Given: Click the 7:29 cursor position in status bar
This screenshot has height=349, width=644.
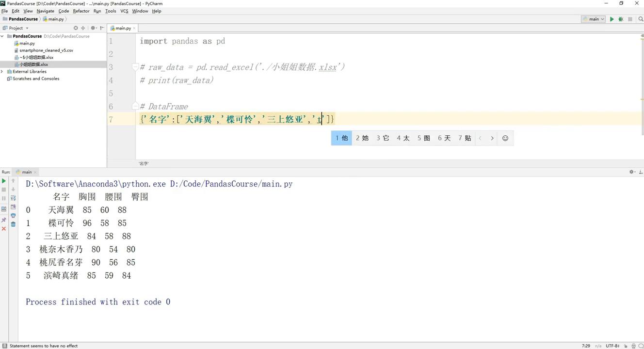Looking at the screenshot, I should click(586, 346).
